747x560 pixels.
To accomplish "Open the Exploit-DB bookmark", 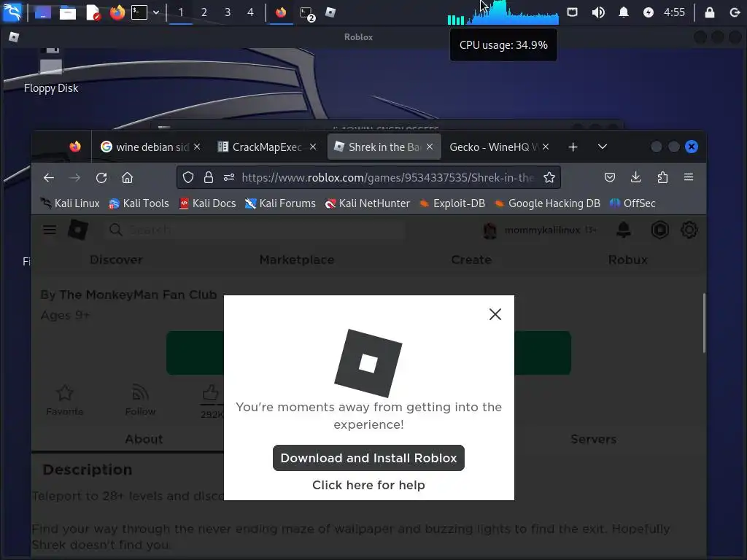I will click(x=452, y=203).
